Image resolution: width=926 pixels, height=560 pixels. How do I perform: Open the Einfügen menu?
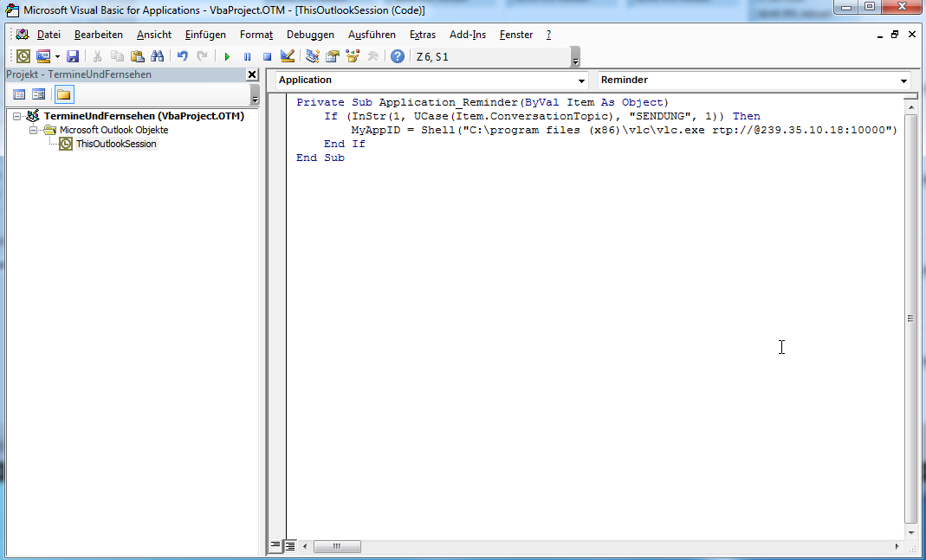(205, 35)
